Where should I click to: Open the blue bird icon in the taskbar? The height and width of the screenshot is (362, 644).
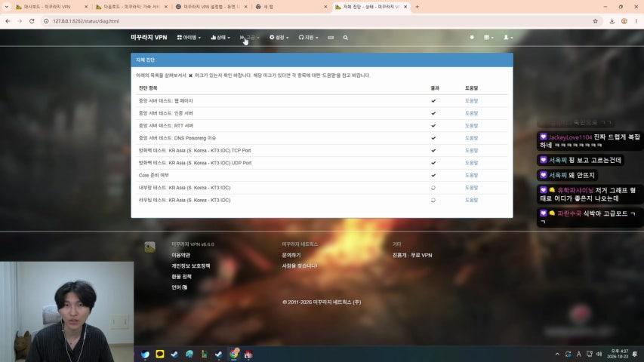click(146, 354)
